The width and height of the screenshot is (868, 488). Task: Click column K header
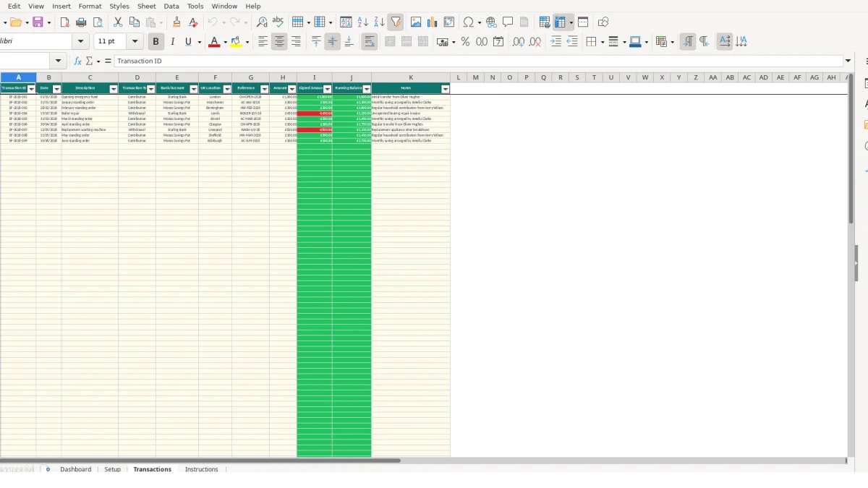click(411, 77)
